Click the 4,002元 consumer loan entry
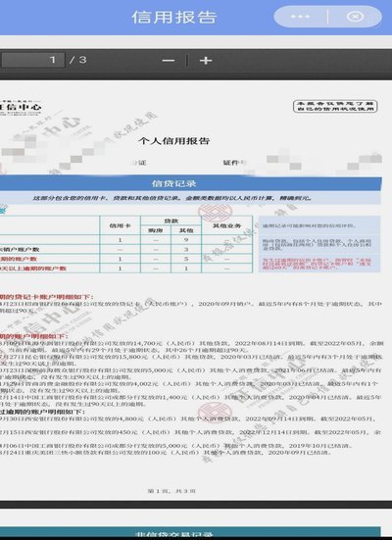The image size is (392, 540). 190,387
